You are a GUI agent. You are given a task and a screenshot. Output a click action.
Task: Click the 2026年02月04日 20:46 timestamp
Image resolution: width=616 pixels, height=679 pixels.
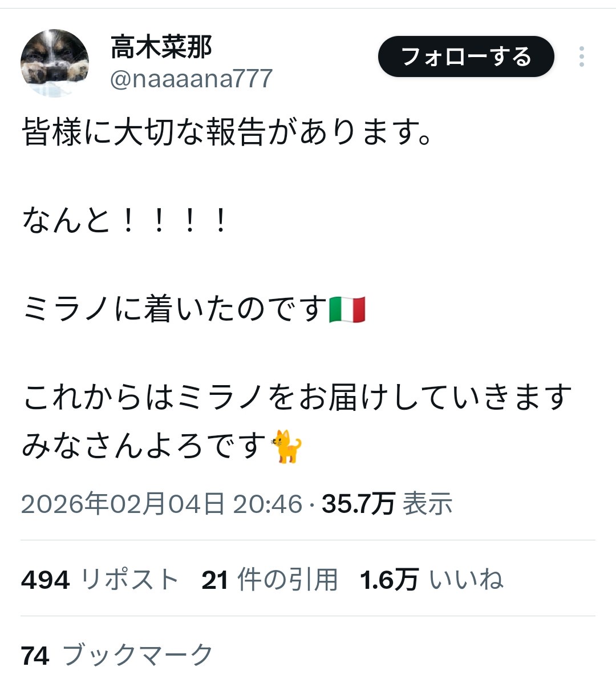161,504
